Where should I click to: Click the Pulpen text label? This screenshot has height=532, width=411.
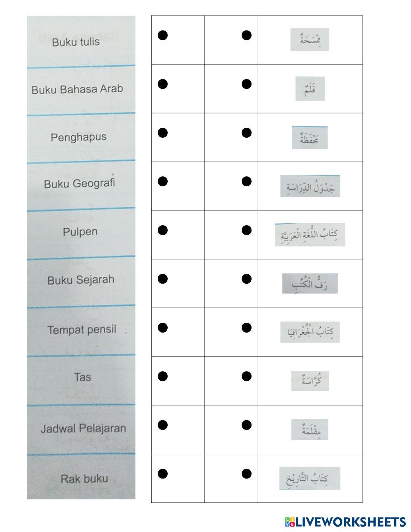point(80,232)
